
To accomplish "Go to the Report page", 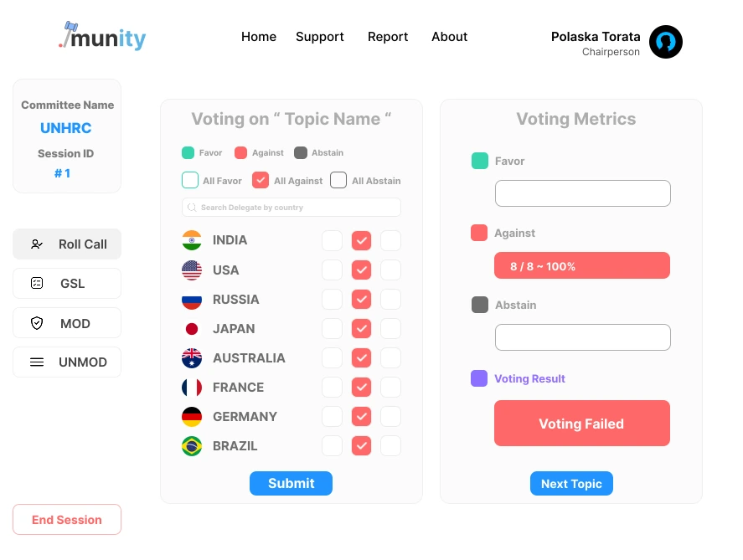I will coord(388,37).
